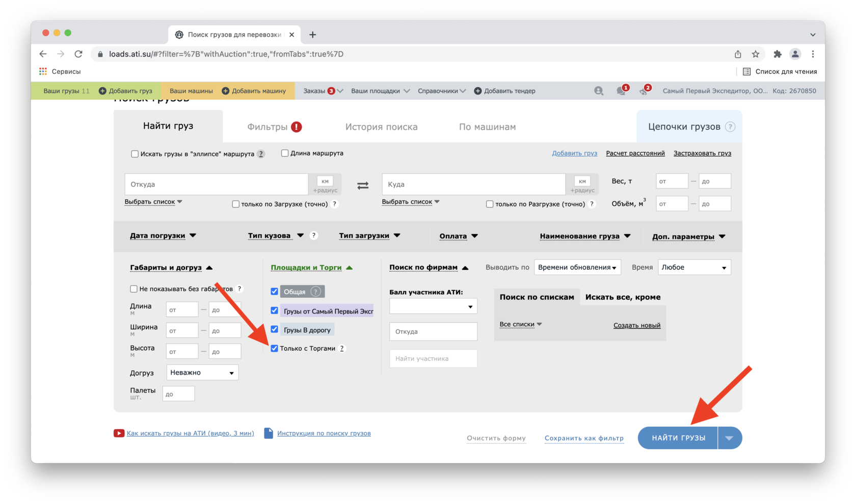Screen dimensions: 856x504
Task: Click the support agent icon in header
Action: [x=599, y=91]
